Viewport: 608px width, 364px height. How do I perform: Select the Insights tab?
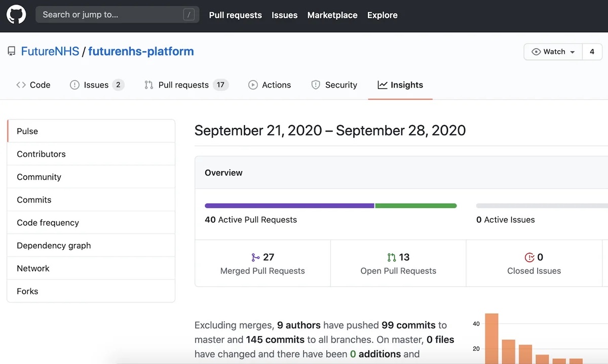[x=400, y=85]
